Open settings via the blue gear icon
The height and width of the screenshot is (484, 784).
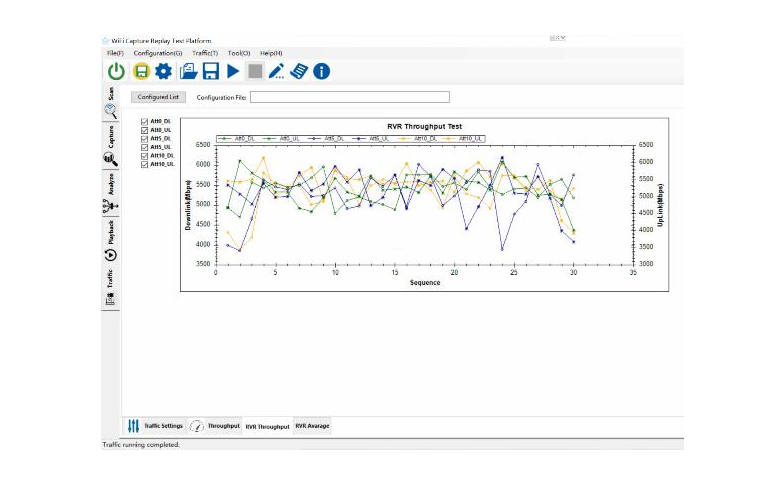(x=163, y=71)
